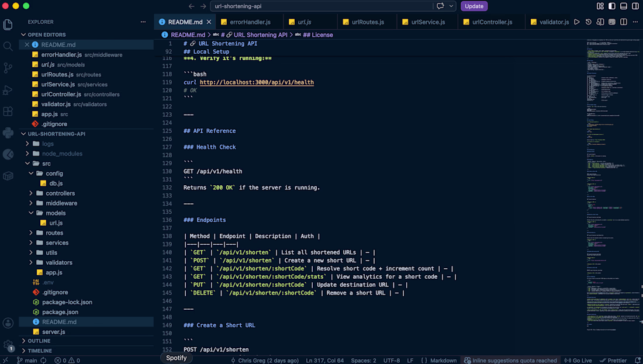Open preview to the side icon

click(x=600, y=22)
